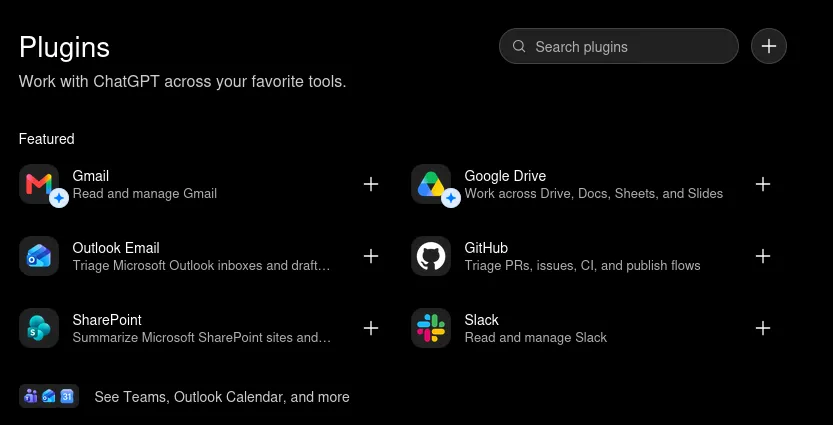833x425 pixels.
Task: Click the GitHub octocat icon
Action: [431, 256]
